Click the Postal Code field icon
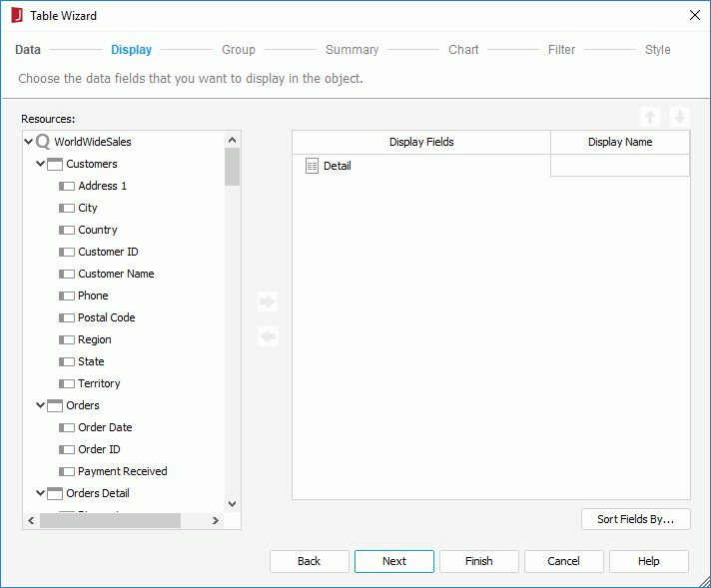Image resolution: width=711 pixels, height=588 pixels. click(67, 318)
